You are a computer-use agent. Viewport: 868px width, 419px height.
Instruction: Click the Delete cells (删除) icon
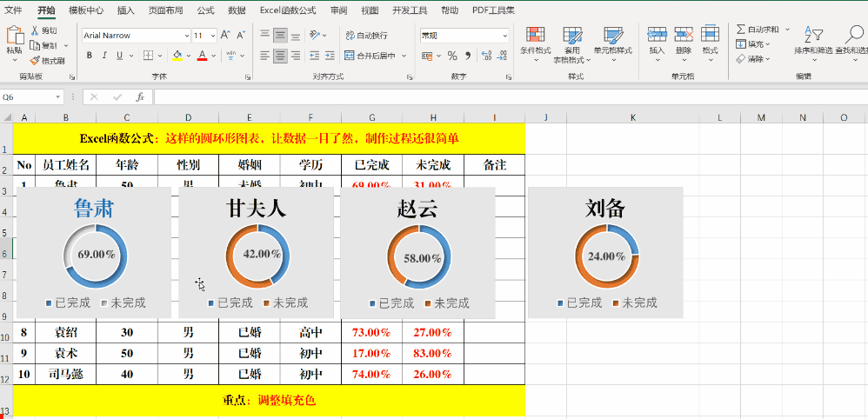(x=684, y=34)
